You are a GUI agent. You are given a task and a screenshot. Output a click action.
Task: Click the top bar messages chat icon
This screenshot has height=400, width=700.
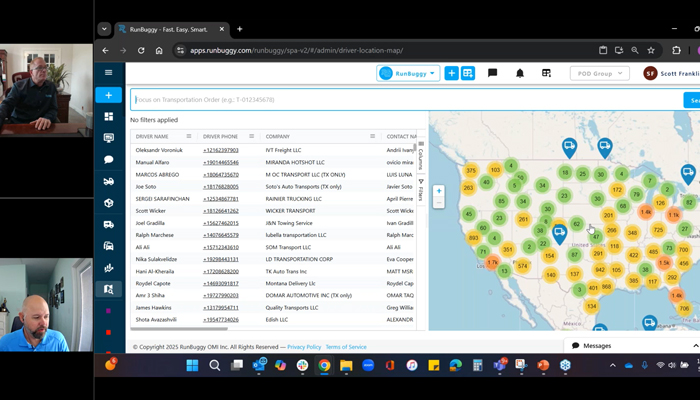tap(492, 73)
